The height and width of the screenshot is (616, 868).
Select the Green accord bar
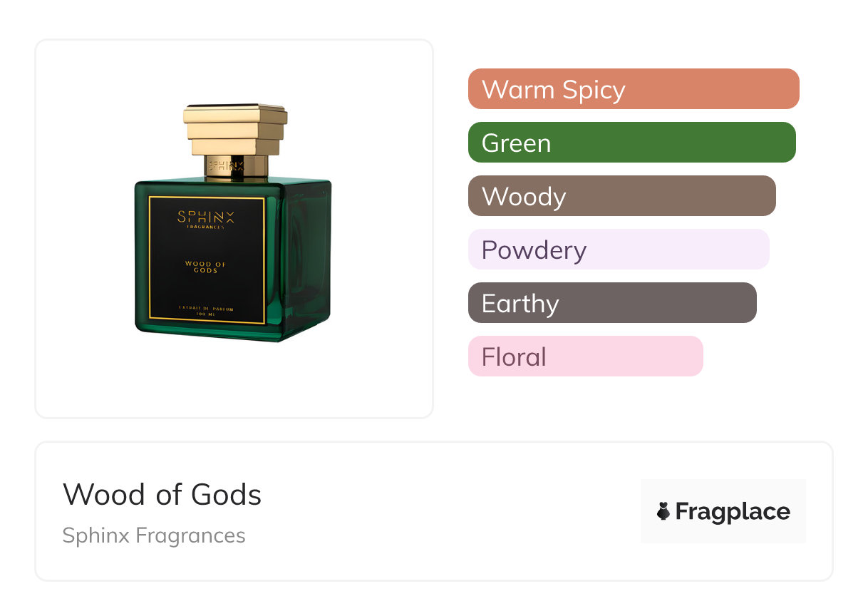tap(631, 143)
